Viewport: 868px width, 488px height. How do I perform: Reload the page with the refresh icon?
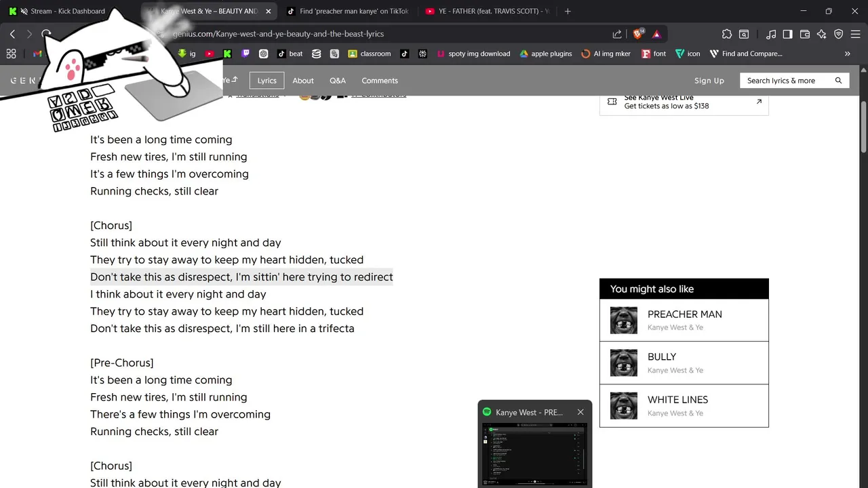pos(46,34)
